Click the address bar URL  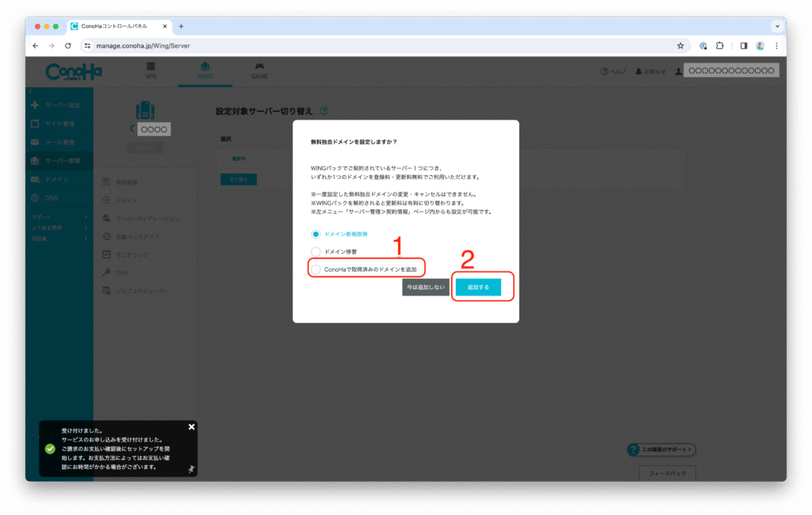[x=143, y=45]
